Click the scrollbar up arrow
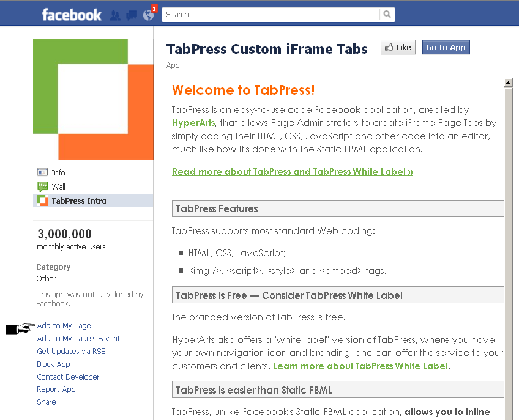The image size is (519, 420). (508, 82)
